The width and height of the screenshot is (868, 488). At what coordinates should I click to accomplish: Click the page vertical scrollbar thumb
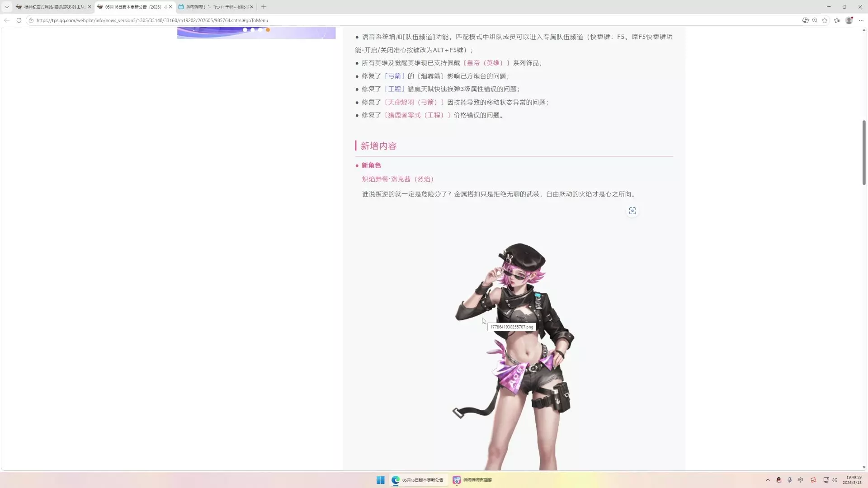click(864, 152)
